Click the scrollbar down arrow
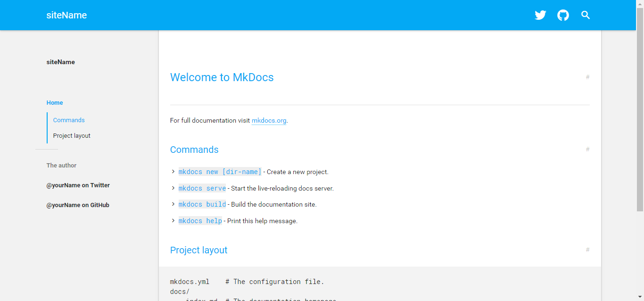 (640, 297)
